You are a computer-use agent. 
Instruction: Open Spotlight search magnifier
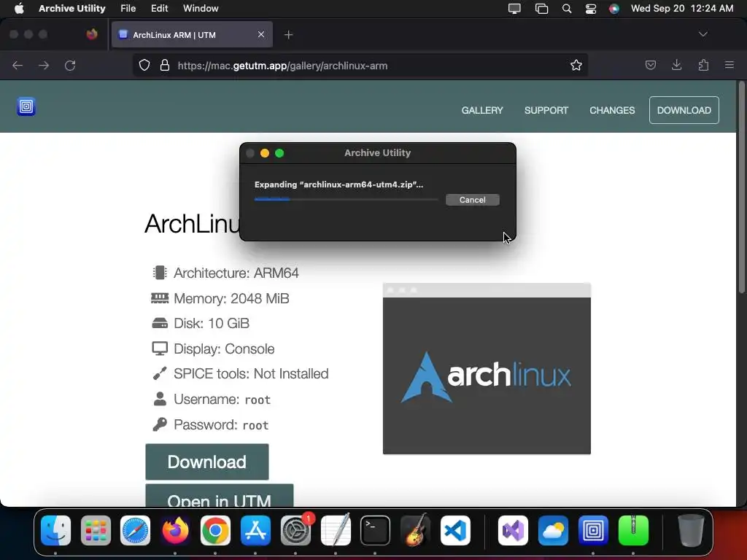pos(566,8)
